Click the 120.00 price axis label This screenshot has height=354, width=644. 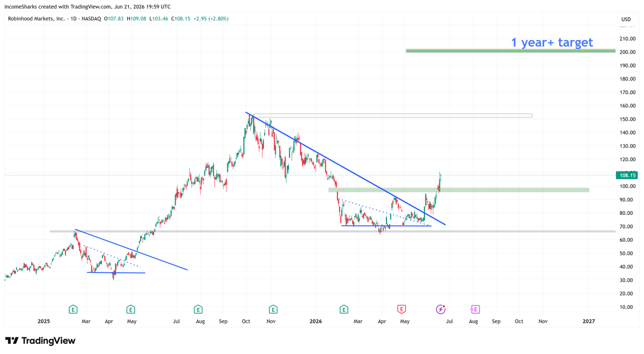[627, 160]
